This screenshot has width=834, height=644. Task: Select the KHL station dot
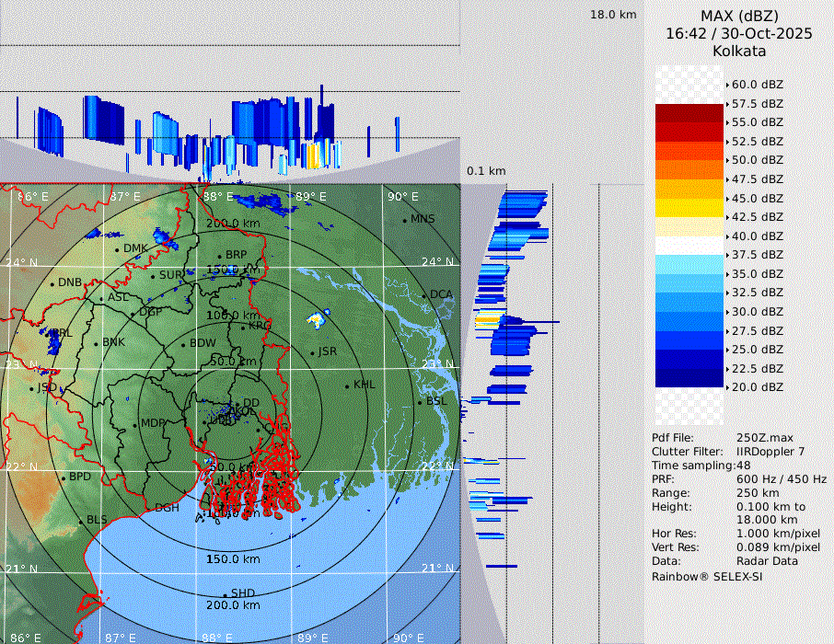347,385
